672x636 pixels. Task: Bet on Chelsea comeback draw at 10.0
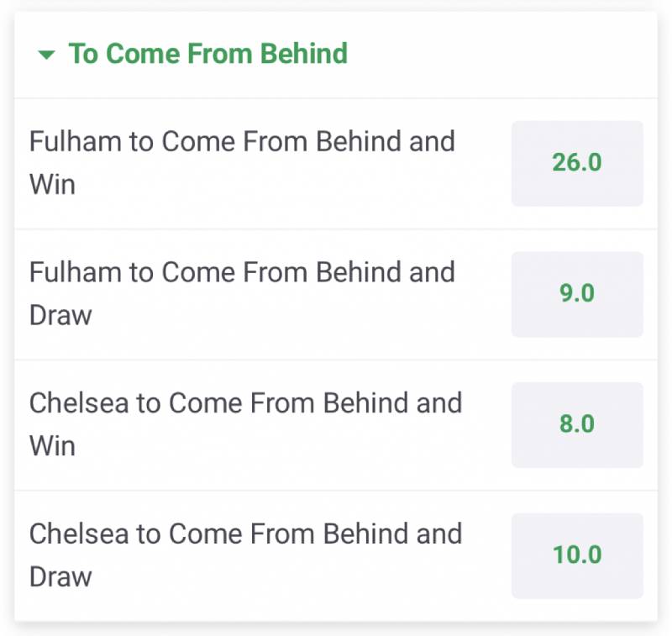(577, 555)
